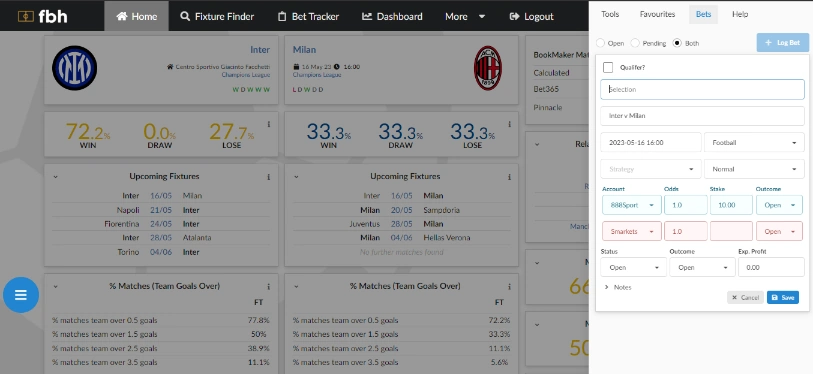Select the Pending radio button

click(x=635, y=43)
